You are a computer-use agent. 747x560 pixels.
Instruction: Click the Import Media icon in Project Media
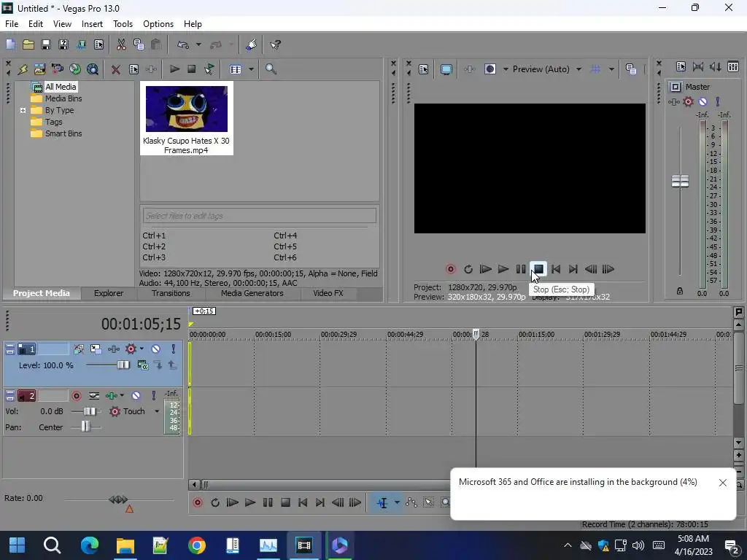pos(39,69)
